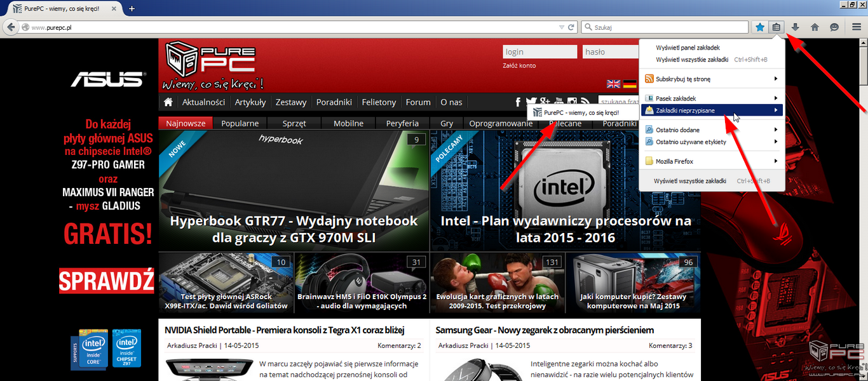868x381 pixels.
Task: Open the Firefox hamburger menu
Action: (857, 27)
